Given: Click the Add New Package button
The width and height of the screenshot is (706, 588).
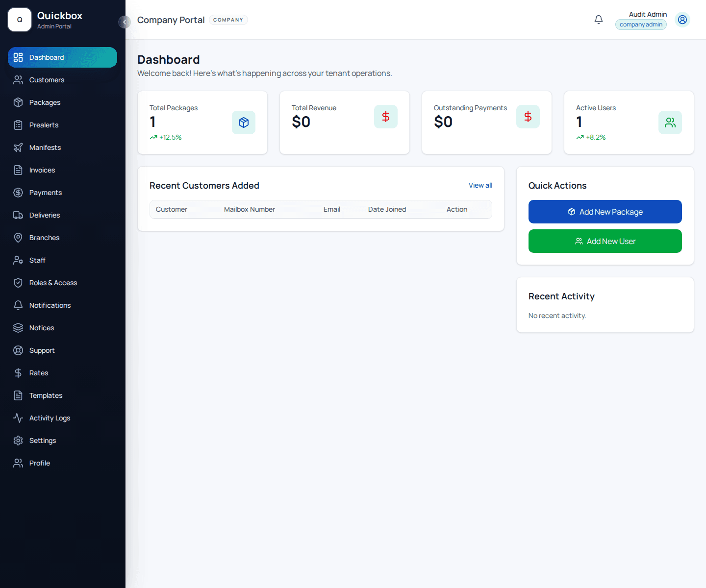Looking at the screenshot, I should point(605,212).
